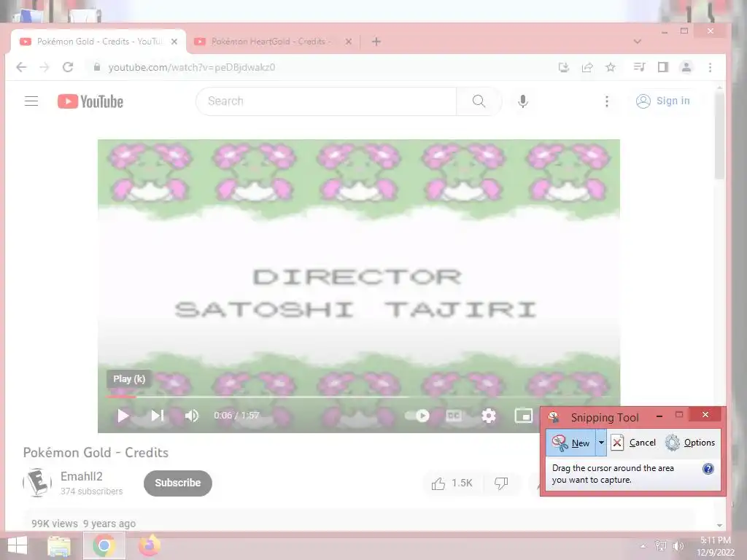Open media control icon in Chrome toolbar

pyautogui.click(x=639, y=67)
